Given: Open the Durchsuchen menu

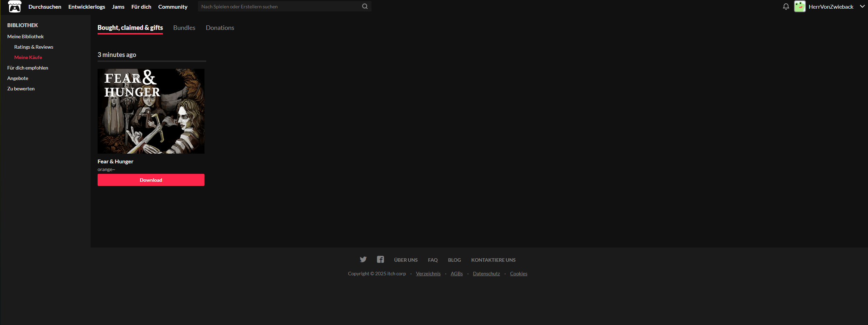Looking at the screenshot, I should pyautogui.click(x=45, y=7).
